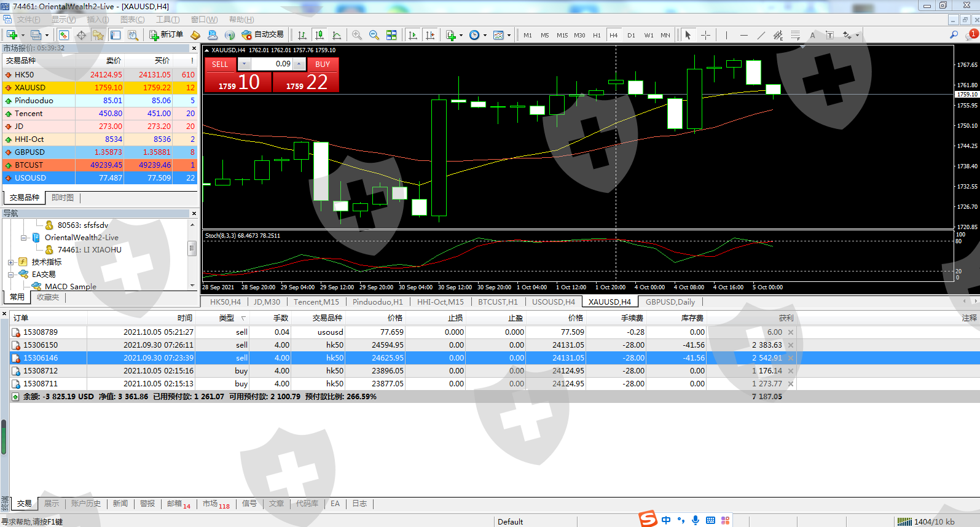980x527 pixels.
Task: Click the zoom in magnifier icon
Action: 356,35
